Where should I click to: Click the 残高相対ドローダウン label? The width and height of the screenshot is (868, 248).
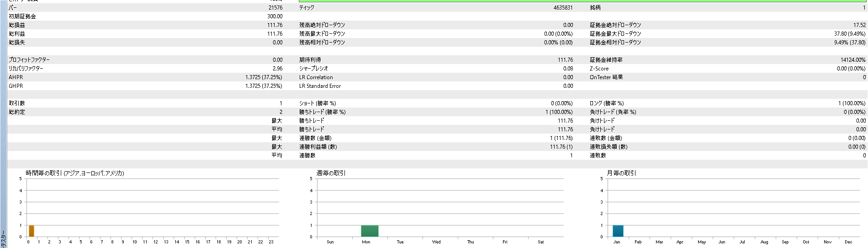coord(322,43)
